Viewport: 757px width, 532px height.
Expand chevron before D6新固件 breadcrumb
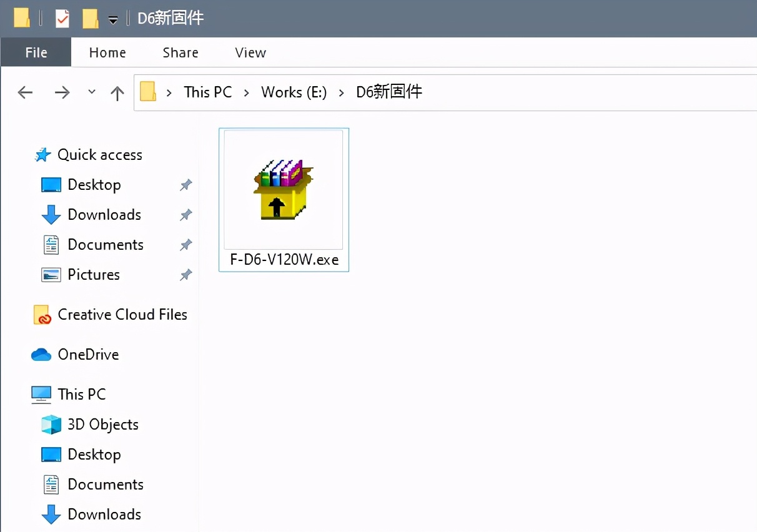point(341,92)
